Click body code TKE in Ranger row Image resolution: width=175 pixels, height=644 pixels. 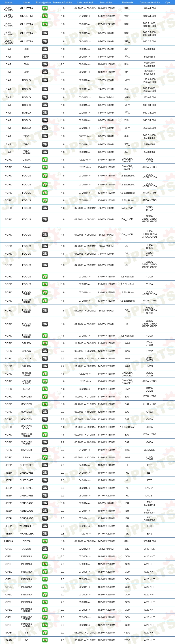coord(127,450)
